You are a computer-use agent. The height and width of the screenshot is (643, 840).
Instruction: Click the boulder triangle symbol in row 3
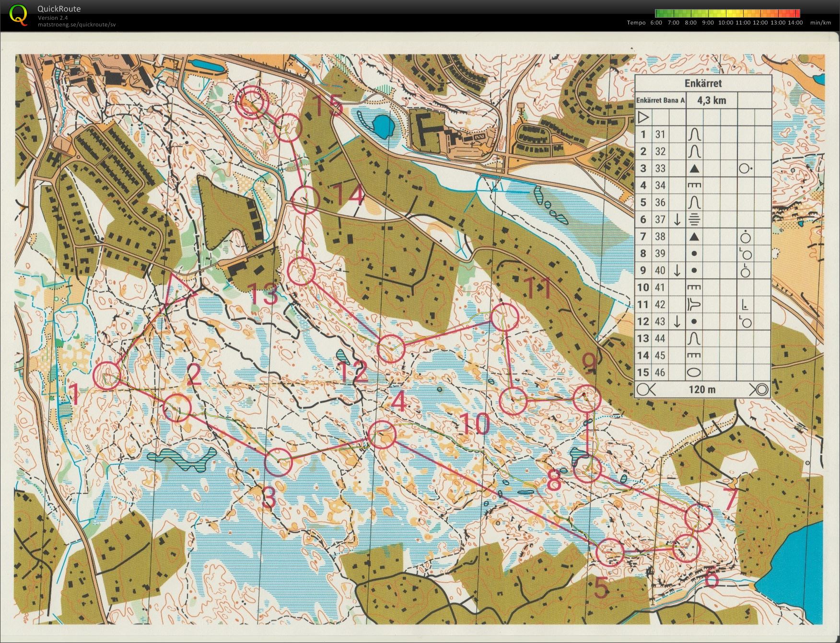pyautogui.click(x=694, y=169)
